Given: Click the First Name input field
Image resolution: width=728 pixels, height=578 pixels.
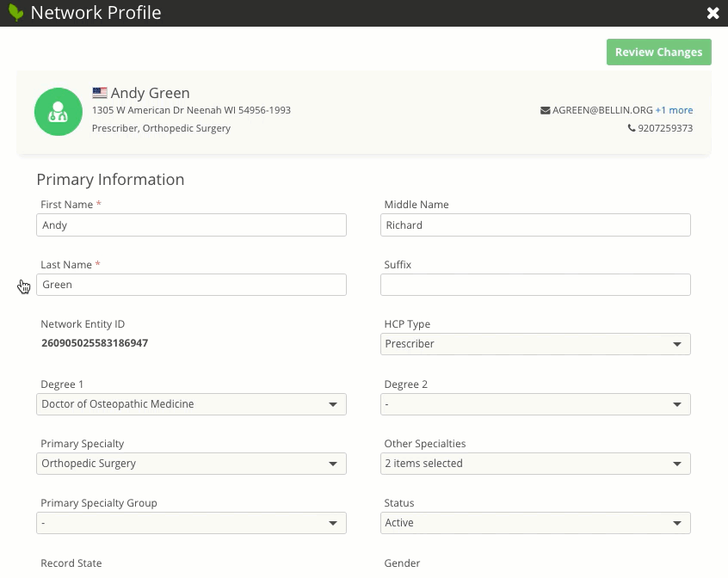Looking at the screenshot, I should (191, 225).
